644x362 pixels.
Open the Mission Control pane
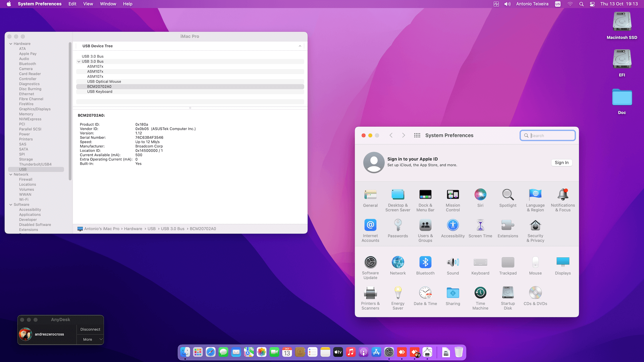point(452,195)
